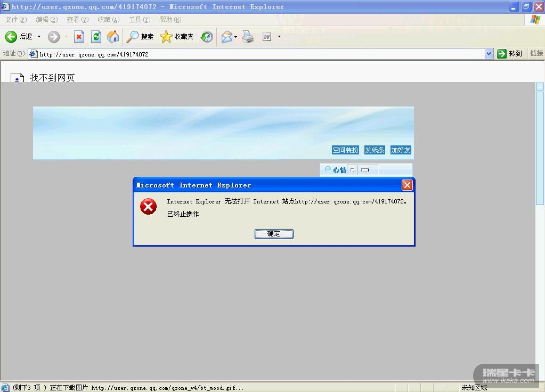Go to the Home page icon
Viewport: 545px width, 392px height.
click(112, 37)
